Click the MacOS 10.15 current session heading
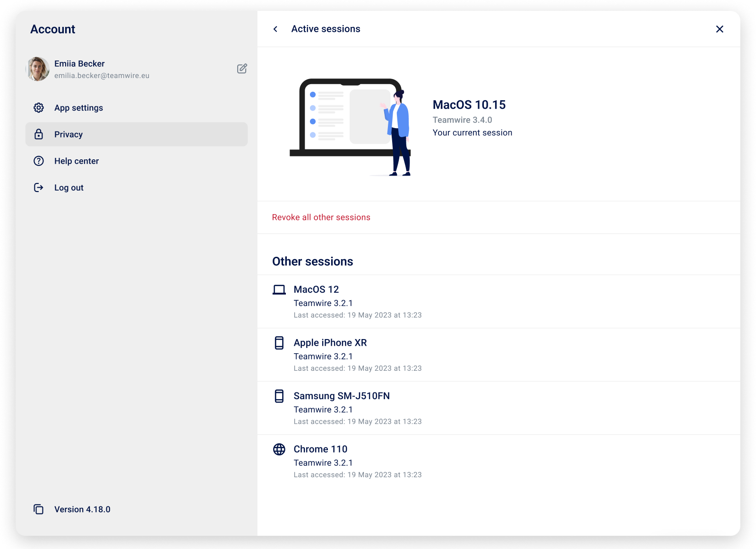The width and height of the screenshot is (756, 549). (x=469, y=105)
